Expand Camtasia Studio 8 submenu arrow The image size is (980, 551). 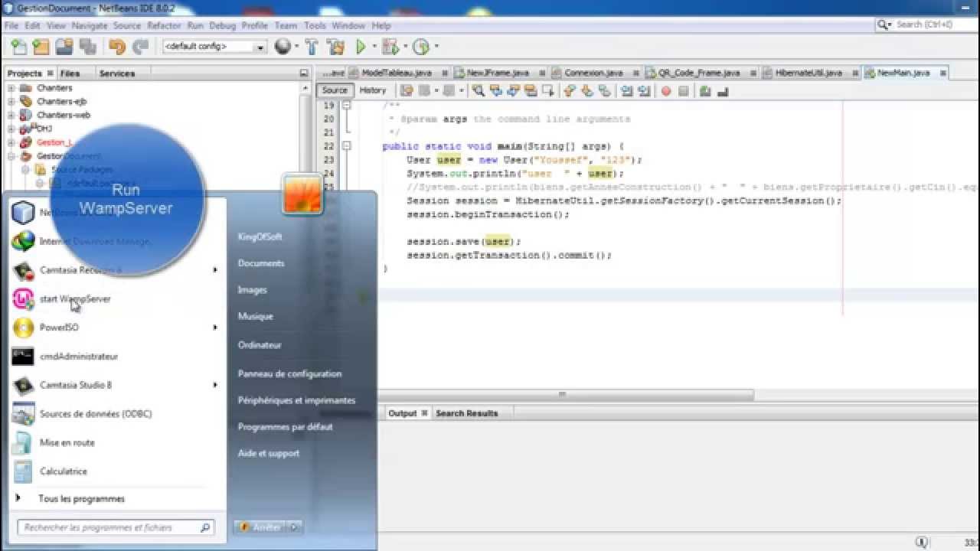point(215,385)
